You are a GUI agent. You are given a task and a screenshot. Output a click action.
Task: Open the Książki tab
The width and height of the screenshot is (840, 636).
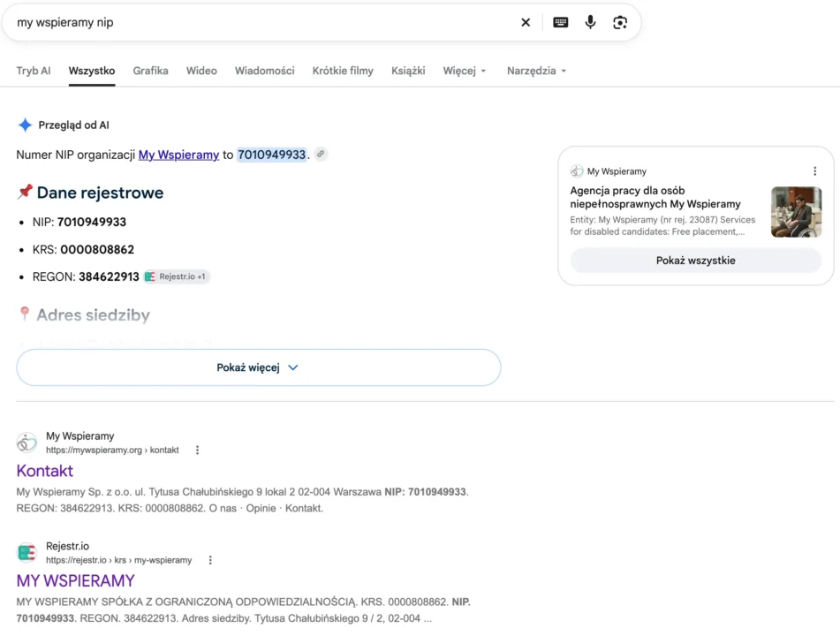408,71
